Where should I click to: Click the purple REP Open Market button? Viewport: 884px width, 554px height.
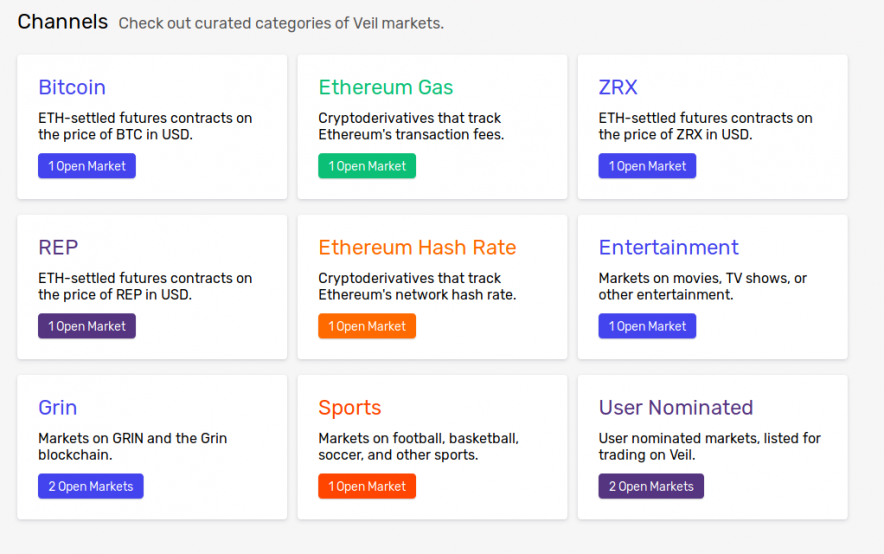[87, 326]
